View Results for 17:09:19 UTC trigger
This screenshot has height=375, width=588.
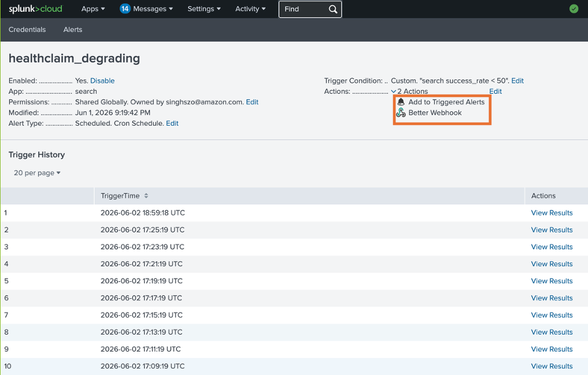(551, 367)
